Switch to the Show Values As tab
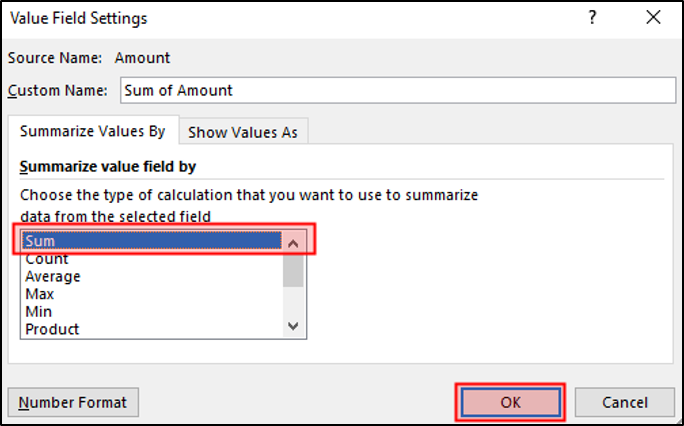684x426 pixels. pyautogui.click(x=242, y=132)
